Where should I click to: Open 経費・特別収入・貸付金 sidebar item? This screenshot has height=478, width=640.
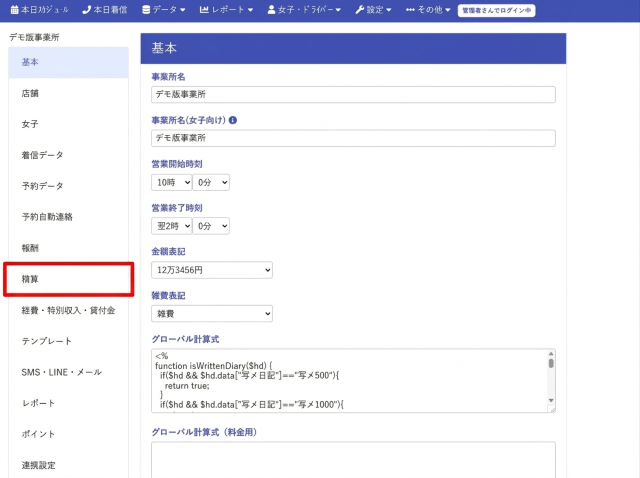(68, 310)
